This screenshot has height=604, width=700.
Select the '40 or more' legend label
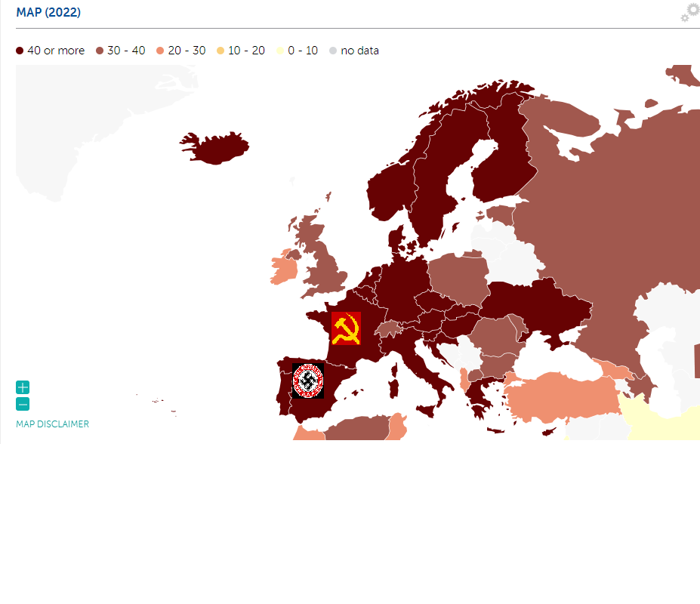(56, 51)
